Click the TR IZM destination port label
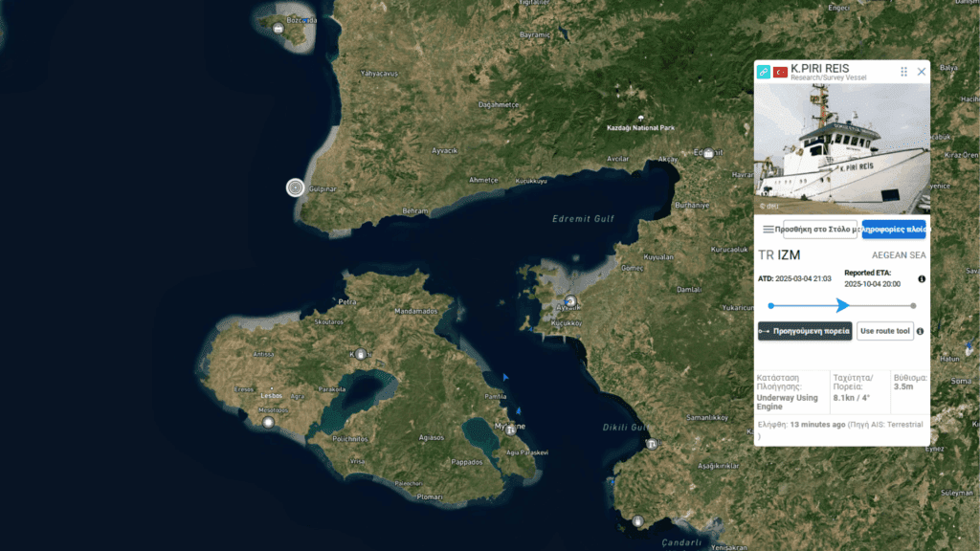The image size is (980, 551). coord(779,255)
